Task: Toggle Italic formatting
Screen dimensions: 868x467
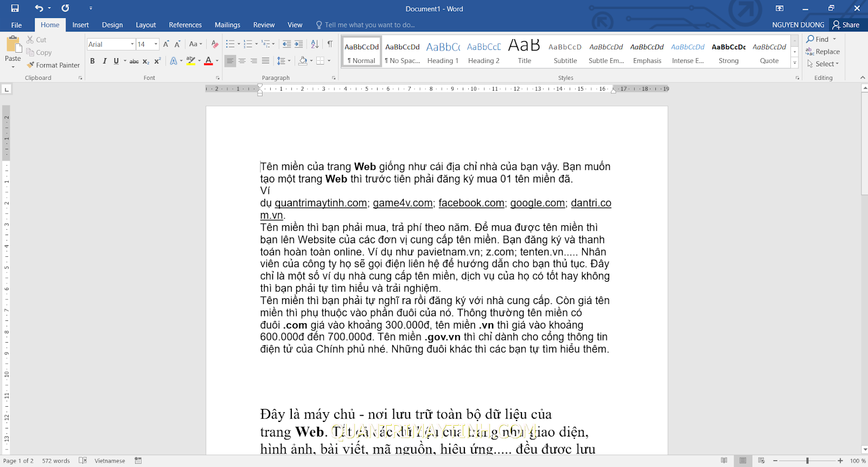Action: tap(104, 61)
